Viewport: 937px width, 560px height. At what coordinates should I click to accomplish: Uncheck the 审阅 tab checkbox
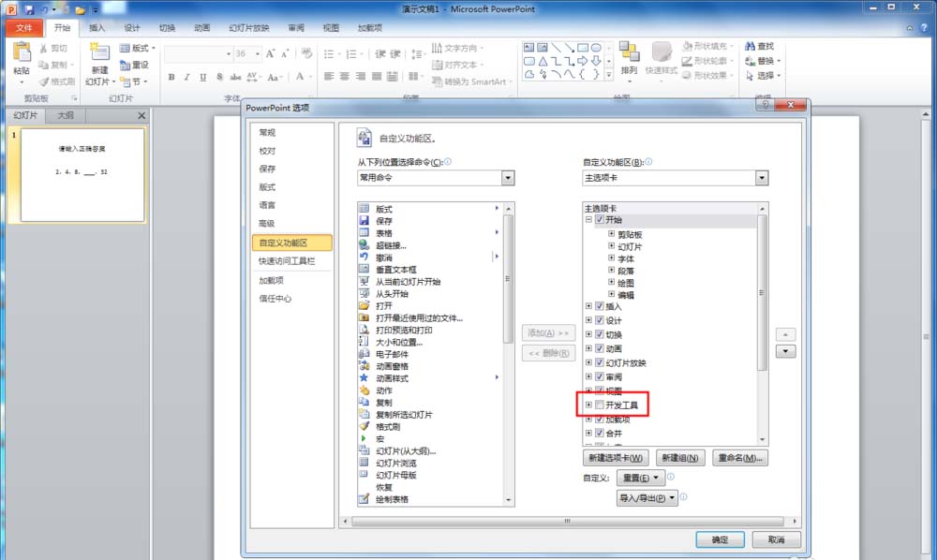[600, 376]
